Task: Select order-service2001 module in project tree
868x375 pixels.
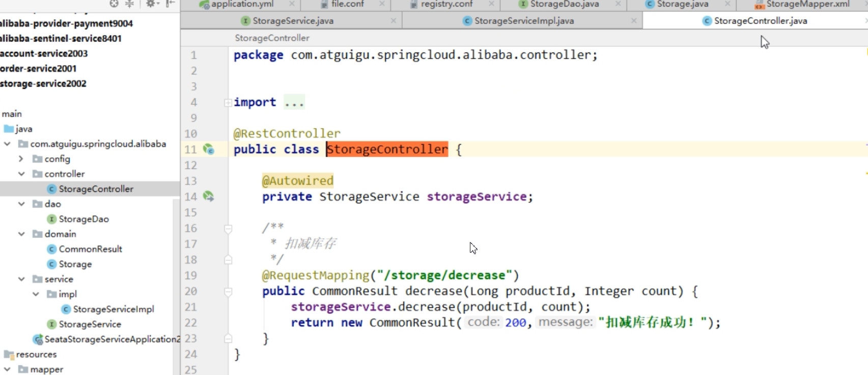Action: [38, 68]
